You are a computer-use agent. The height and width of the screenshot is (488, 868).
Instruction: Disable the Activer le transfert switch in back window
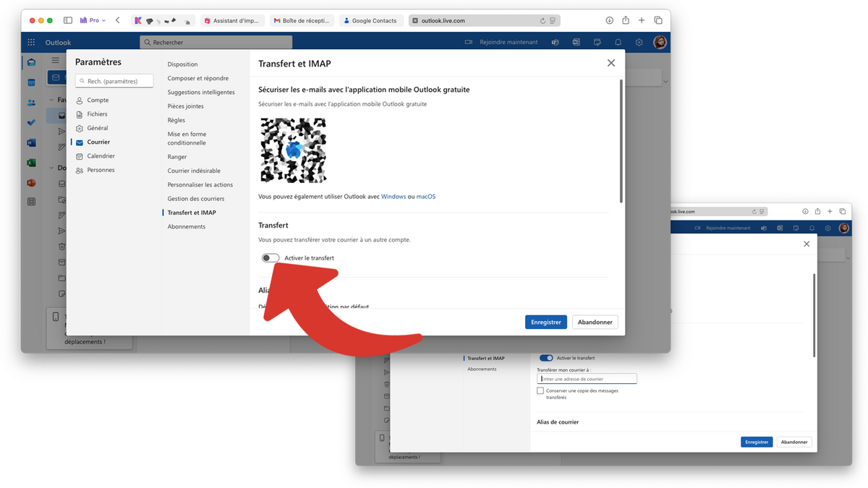[546, 358]
